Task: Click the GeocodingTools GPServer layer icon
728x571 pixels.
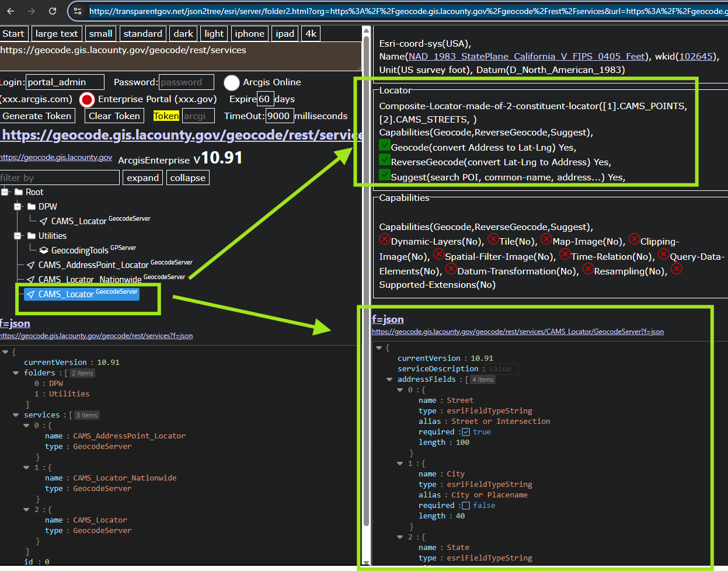Action: click(44, 250)
